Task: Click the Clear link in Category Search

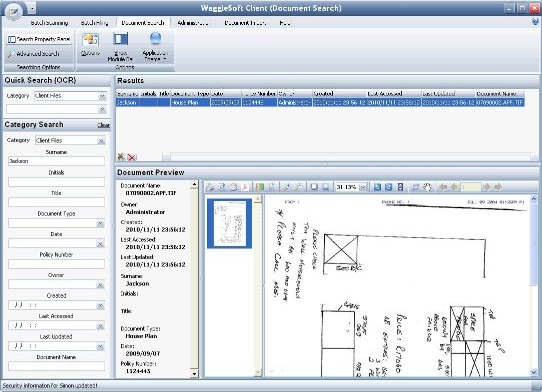Action: 103,125
